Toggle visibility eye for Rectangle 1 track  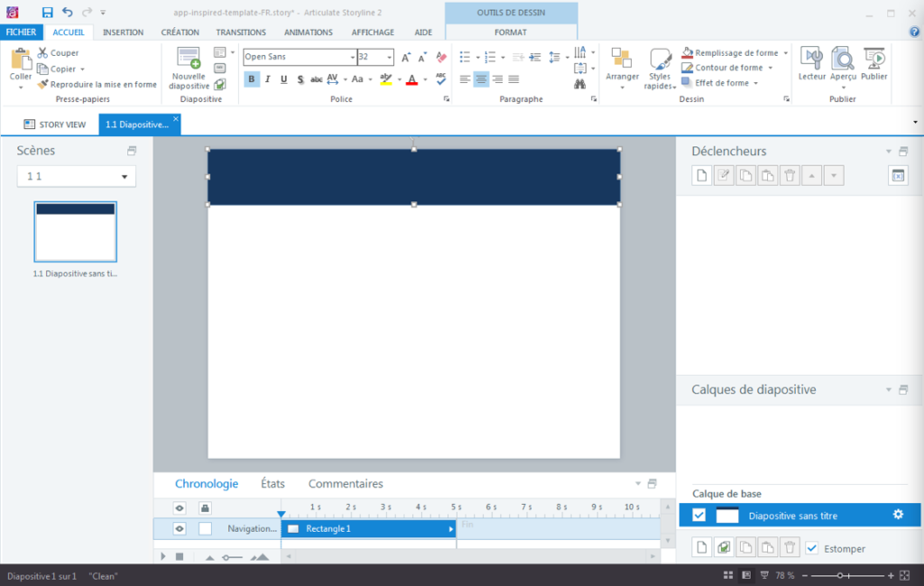tap(178, 528)
